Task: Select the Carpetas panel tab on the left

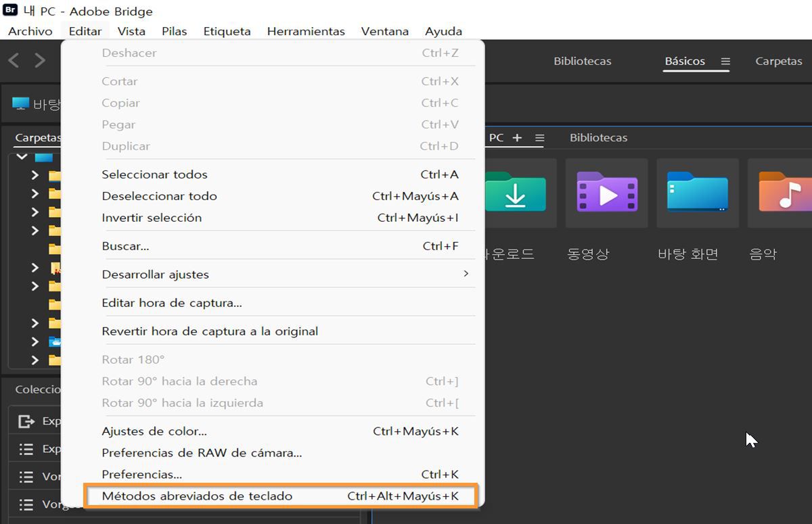Action: (x=38, y=138)
